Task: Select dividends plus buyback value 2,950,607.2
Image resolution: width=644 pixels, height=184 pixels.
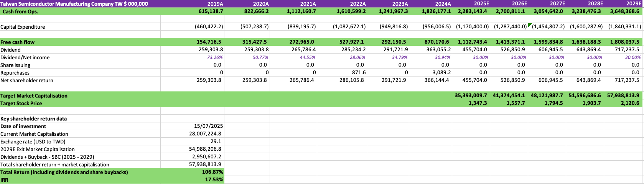Action: (x=207, y=157)
